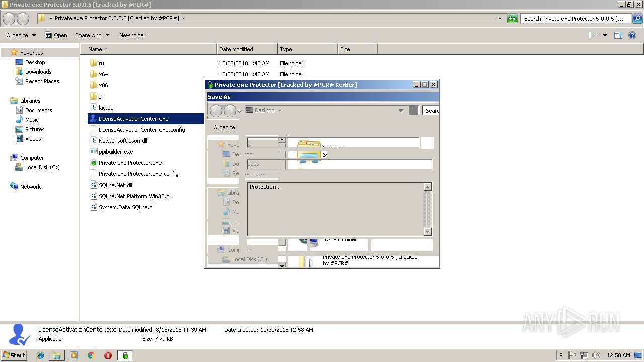Open the volume tray icon
The image size is (644, 362).
(596, 355)
